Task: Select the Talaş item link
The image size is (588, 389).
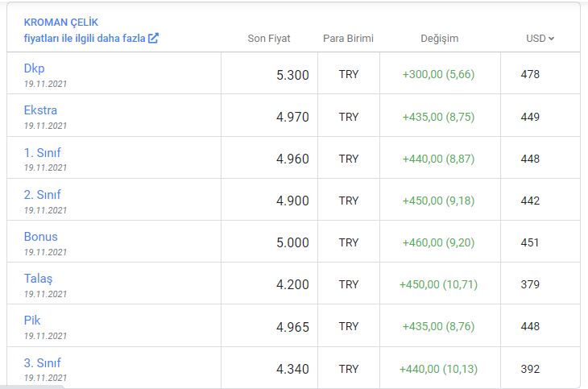Action: pyautogui.click(x=38, y=279)
